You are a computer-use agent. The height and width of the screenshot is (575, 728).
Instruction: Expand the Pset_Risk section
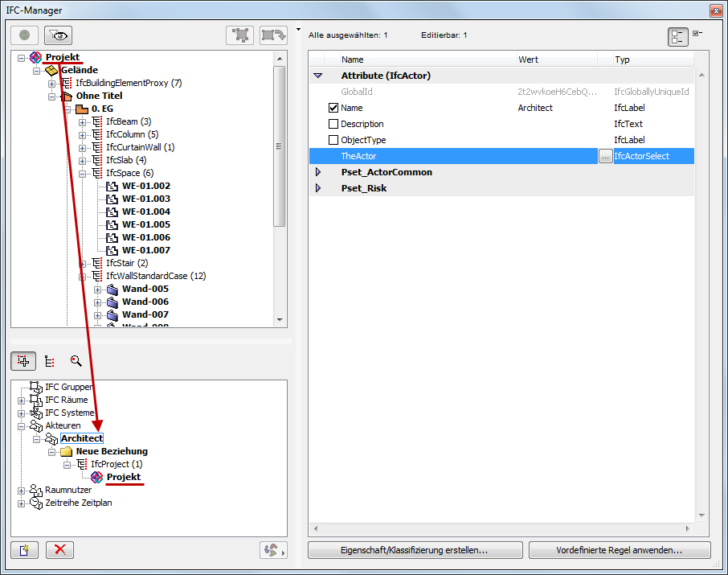(318, 188)
